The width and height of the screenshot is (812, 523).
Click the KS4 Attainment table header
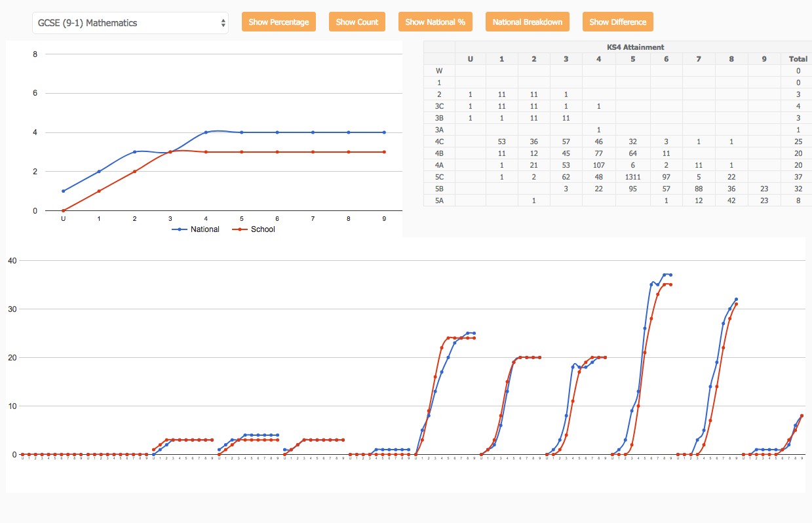[x=634, y=47]
